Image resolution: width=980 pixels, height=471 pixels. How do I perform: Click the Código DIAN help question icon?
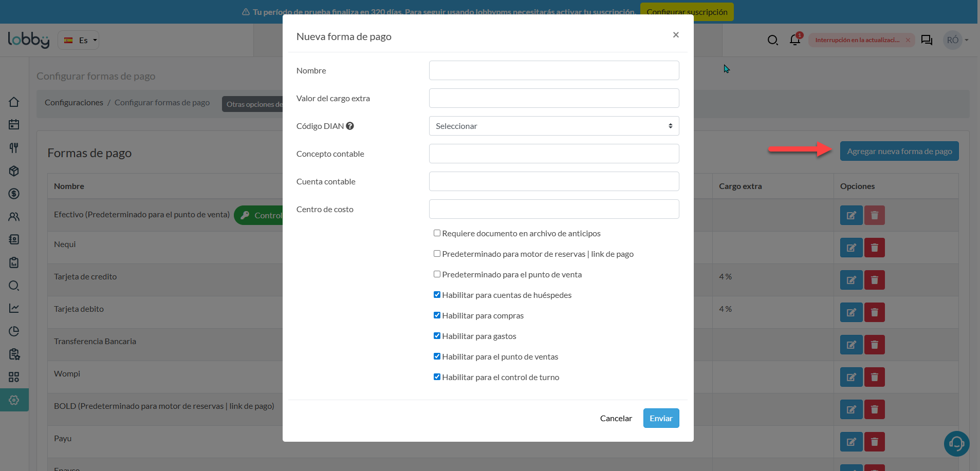(350, 126)
